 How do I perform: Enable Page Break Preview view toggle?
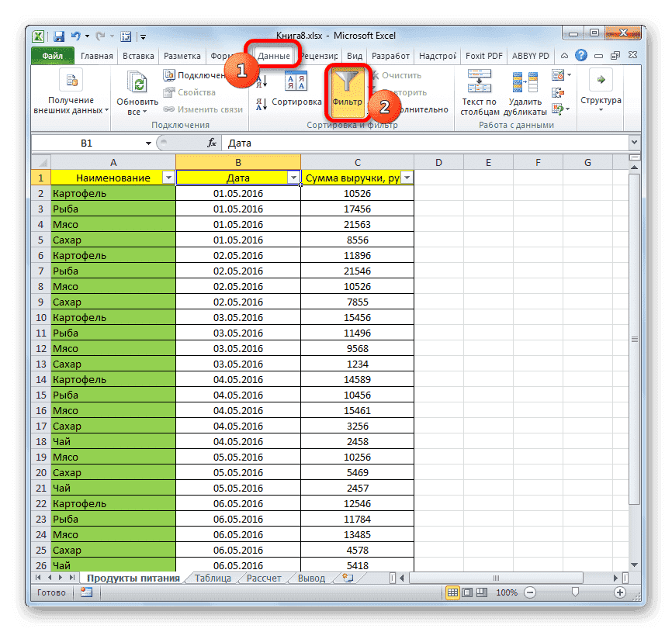(482, 592)
